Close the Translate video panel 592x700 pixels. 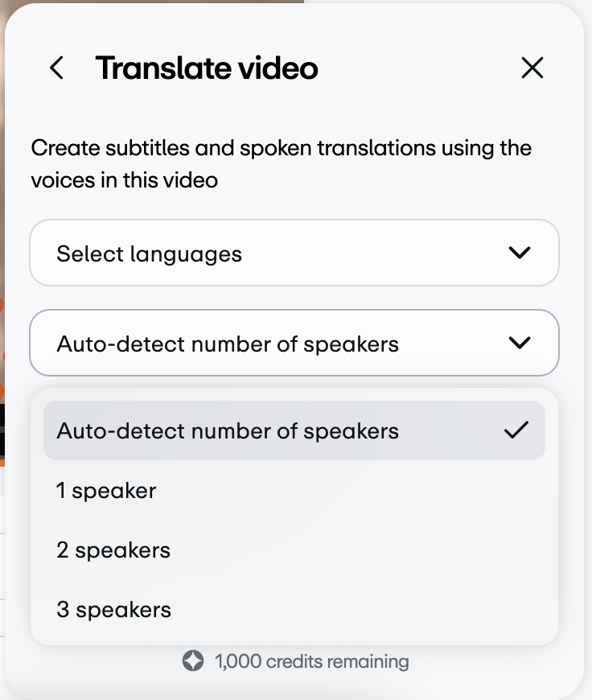point(532,68)
